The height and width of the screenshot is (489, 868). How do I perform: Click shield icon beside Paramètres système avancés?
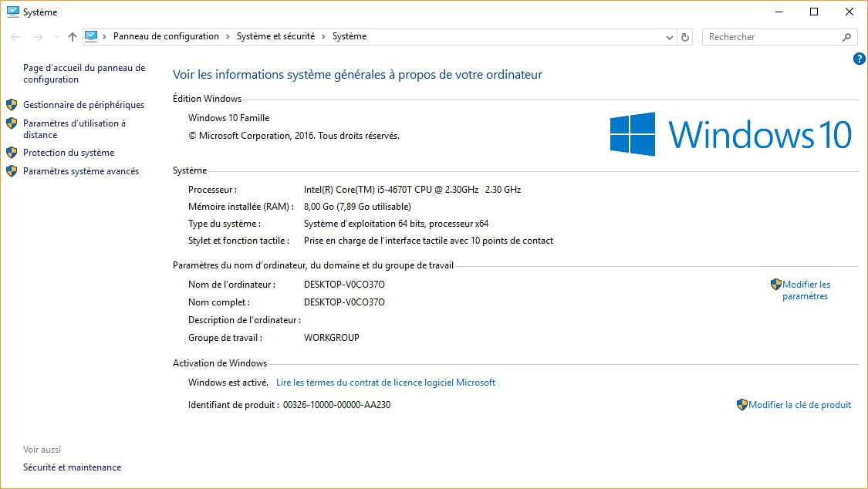point(12,171)
